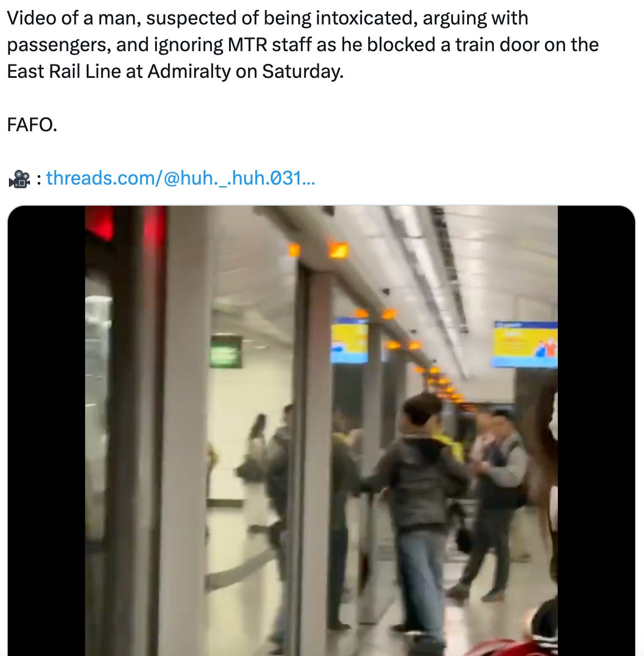
Task: Click the blue-yellow hanging screen at video center
Action: (350, 340)
